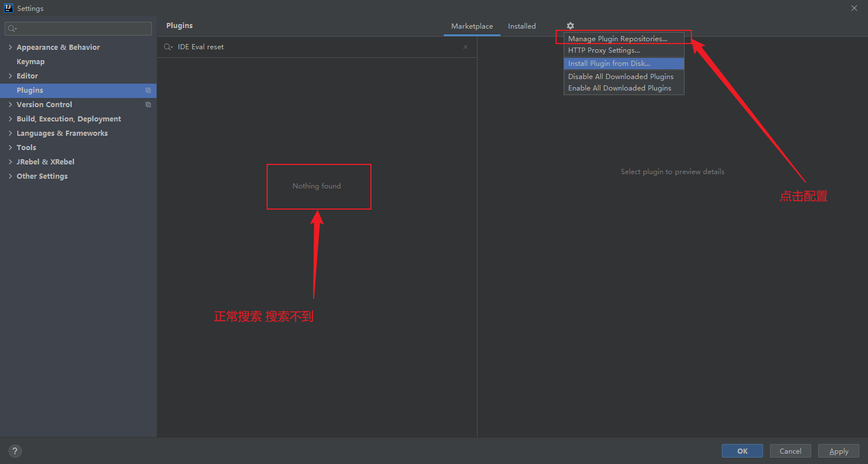Expand the Tools settings section
The height and width of the screenshot is (464, 868).
tap(10, 147)
